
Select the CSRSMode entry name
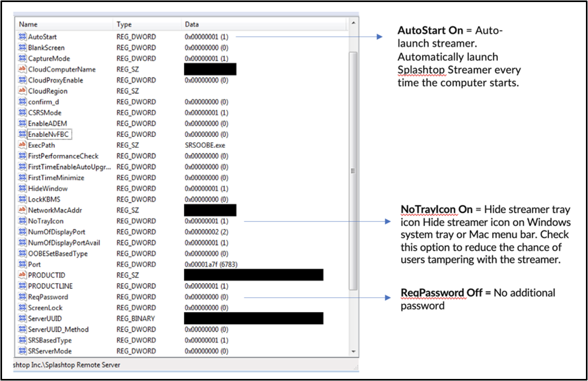pyautogui.click(x=45, y=113)
